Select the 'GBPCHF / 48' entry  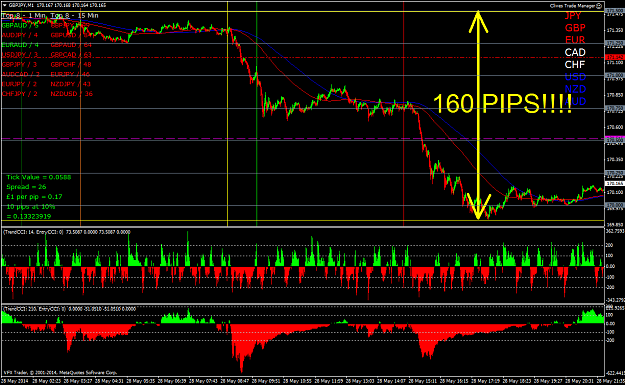[x=71, y=65]
